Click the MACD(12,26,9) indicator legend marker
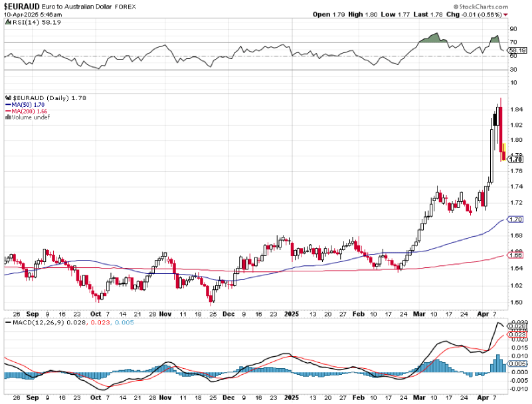This screenshot has height=404, width=532. pyautogui.click(x=7, y=322)
